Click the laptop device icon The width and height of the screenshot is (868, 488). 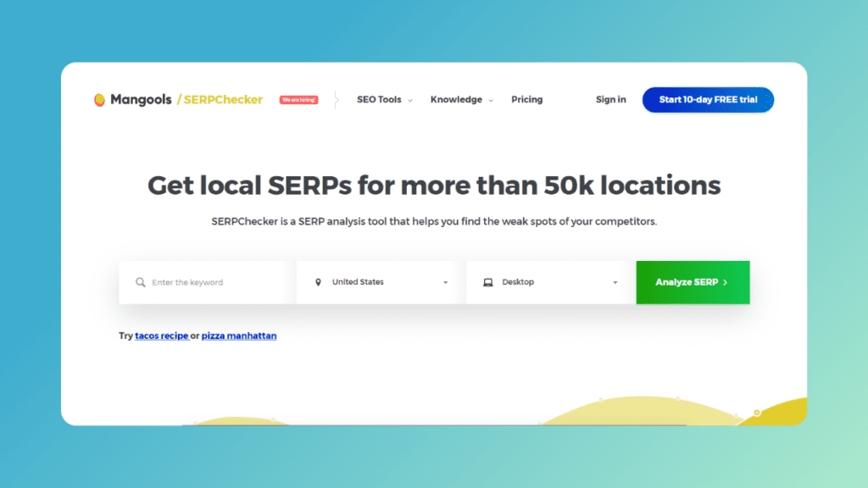(487, 282)
